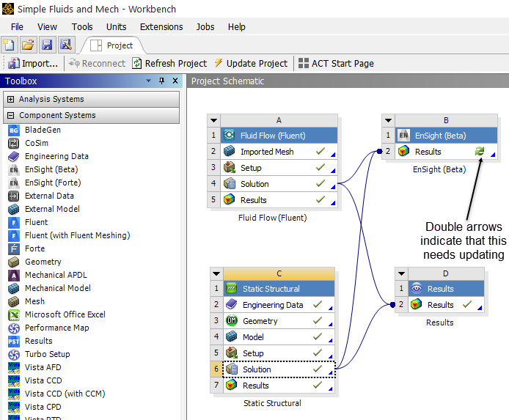Select Results cell in Static Structural
This screenshot has height=420, width=509.
point(279,386)
